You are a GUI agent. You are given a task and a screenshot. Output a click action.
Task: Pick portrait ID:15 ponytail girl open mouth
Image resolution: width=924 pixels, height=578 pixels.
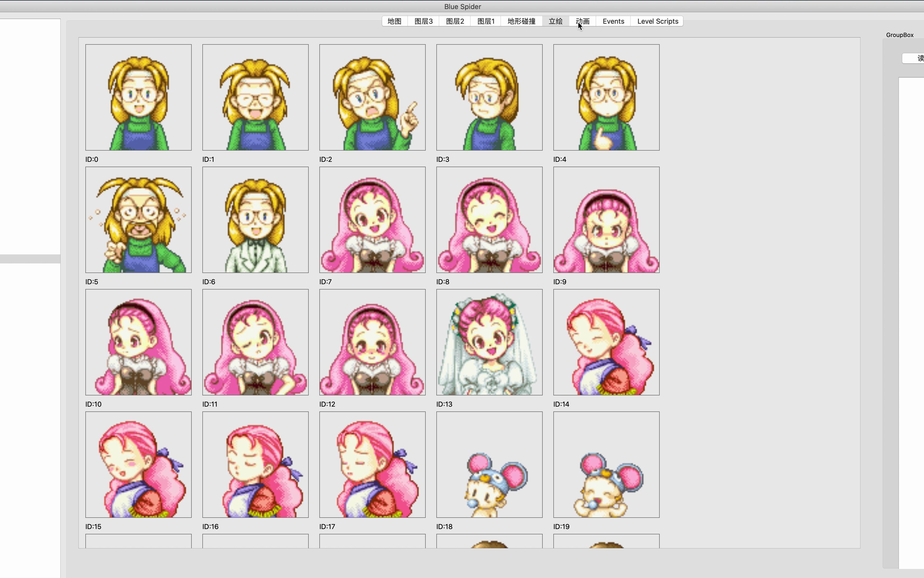(138, 464)
